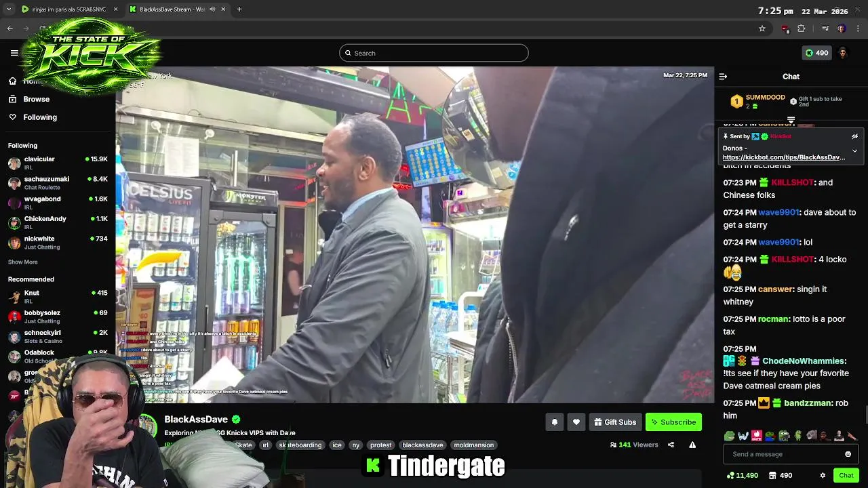Share the stream via share icon

click(671, 445)
